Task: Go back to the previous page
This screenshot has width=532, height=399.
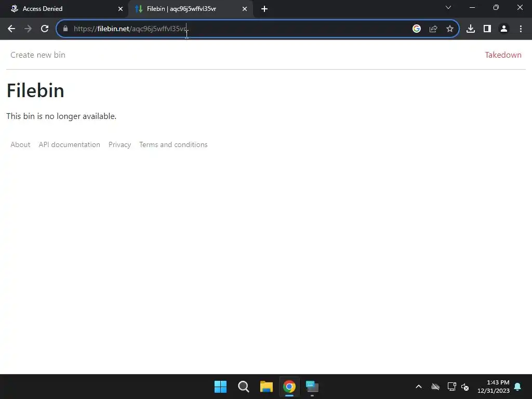Action: coord(11,29)
